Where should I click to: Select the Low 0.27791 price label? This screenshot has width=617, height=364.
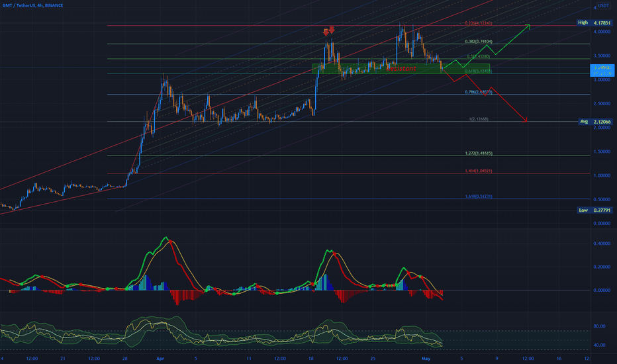595,210
